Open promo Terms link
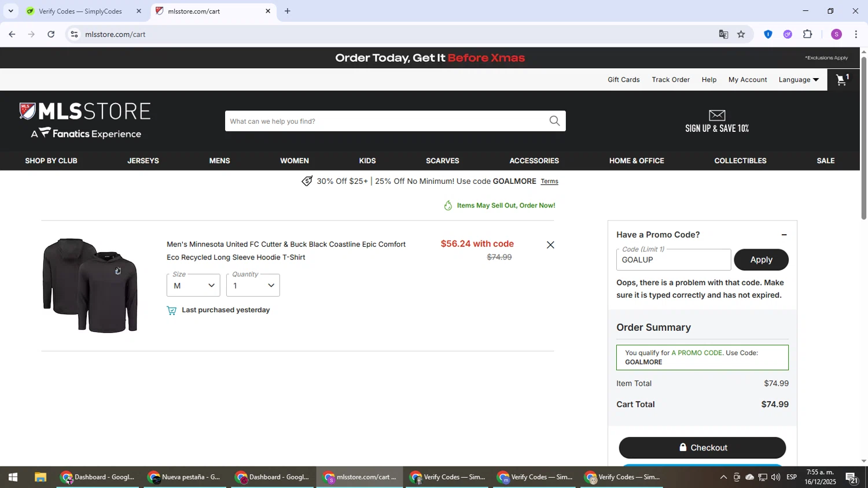 pos(549,182)
